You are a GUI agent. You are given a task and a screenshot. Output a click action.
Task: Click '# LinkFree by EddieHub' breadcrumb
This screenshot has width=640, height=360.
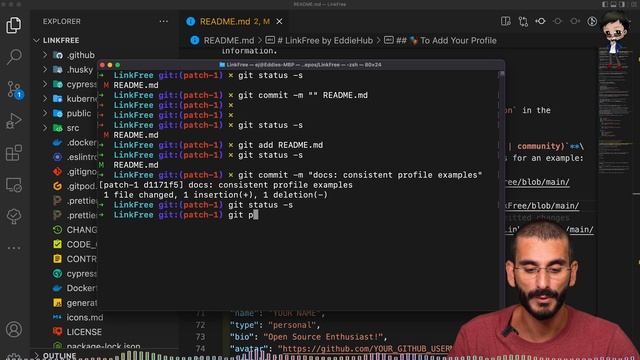click(325, 40)
